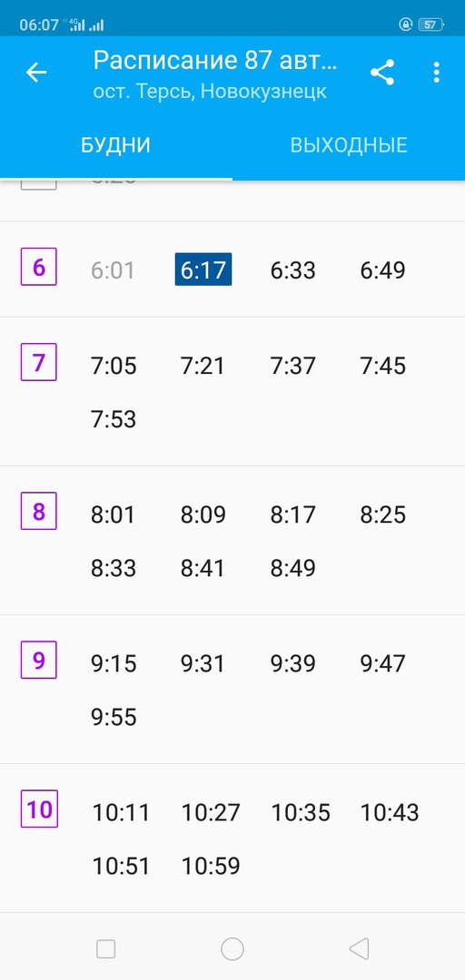Image resolution: width=465 pixels, height=980 pixels.
Task: Tap Android home circle button
Action: [x=232, y=949]
